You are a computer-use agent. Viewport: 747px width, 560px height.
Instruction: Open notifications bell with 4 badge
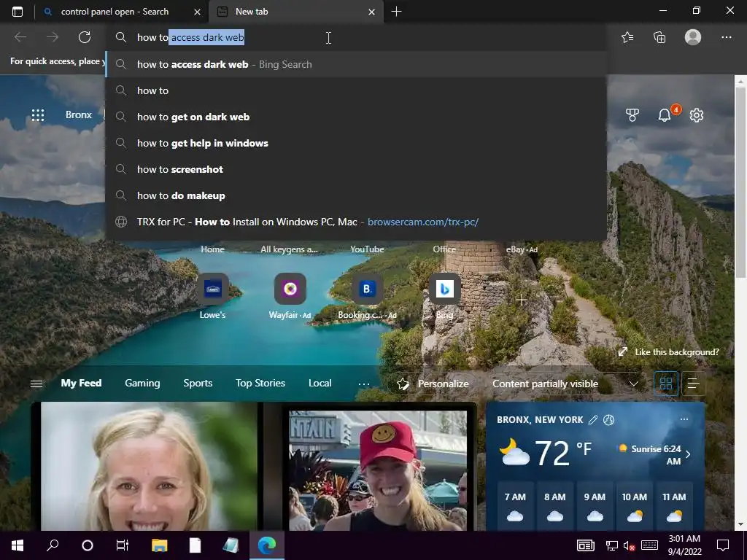point(665,114)
